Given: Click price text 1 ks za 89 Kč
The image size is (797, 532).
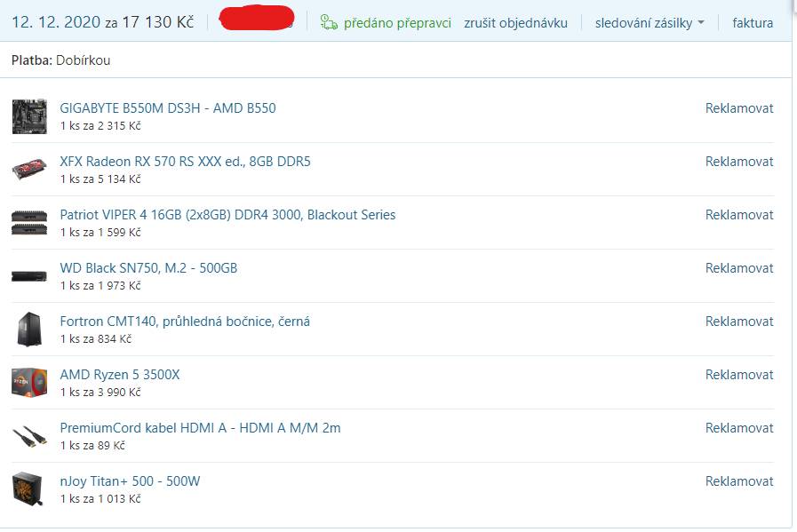Looking at the screenshot, I should coord(92,446).
